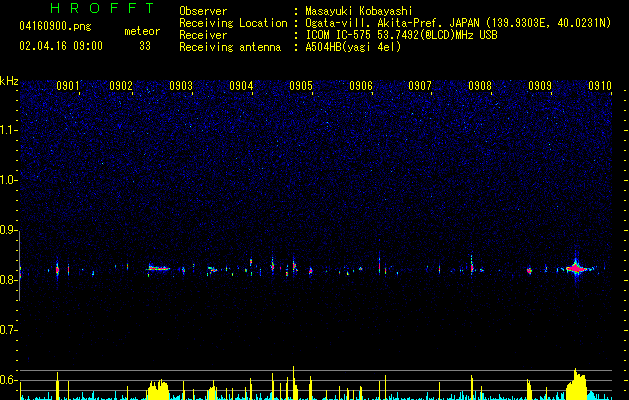Click the 0903 time marker

click(181, 85)
